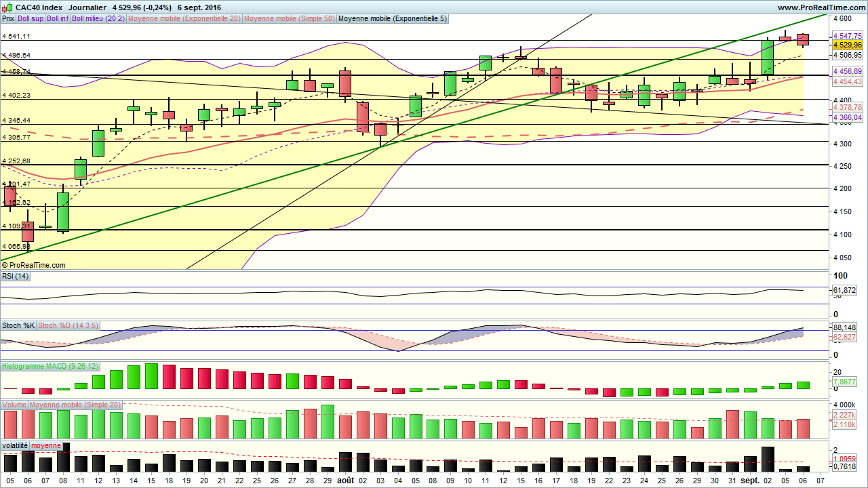
Task: Select the Stoch %D (14 3 5) label
Action: tap(68, 326)
